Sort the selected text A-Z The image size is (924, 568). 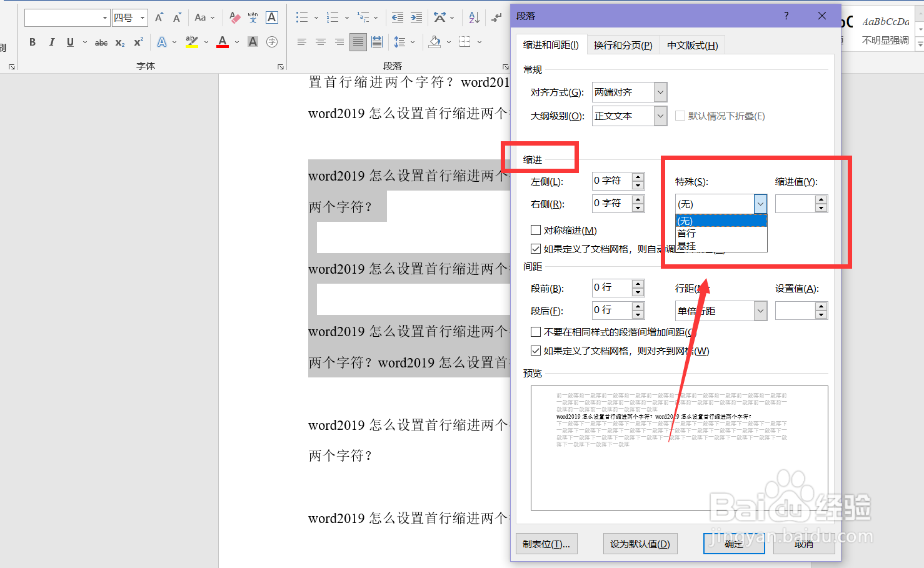pyautogui.click(x=475, y=17)
